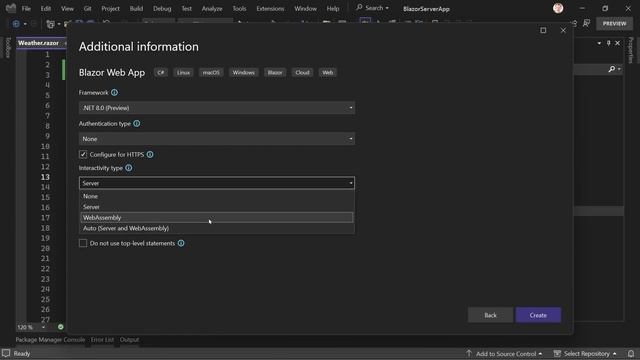Click the Cloud tag
The image size is (640, 360).
click(x=302, y=72)
